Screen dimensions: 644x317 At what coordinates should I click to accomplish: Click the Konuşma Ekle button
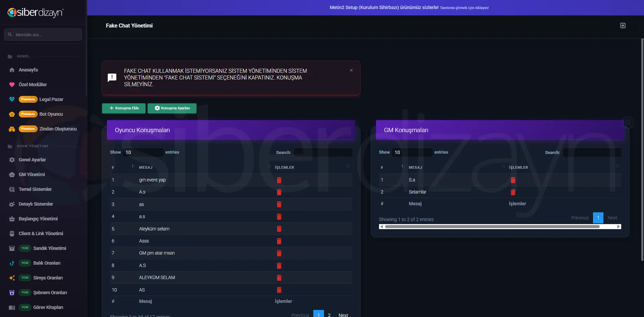[x=124, y=108]
